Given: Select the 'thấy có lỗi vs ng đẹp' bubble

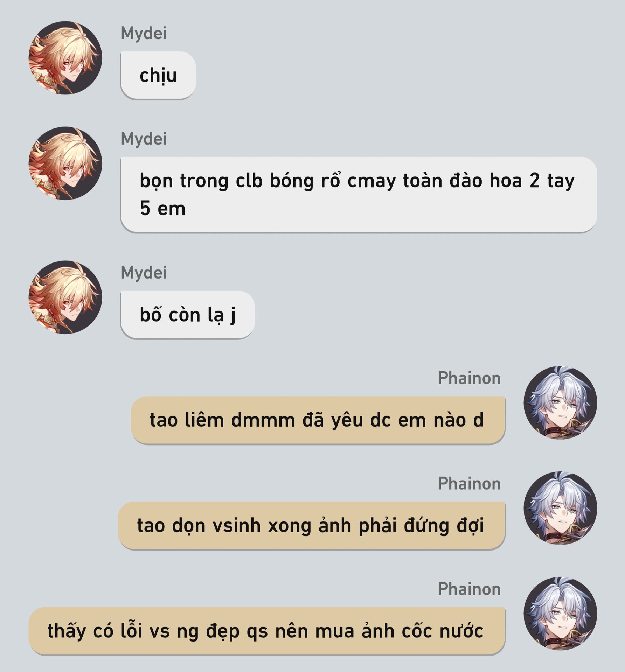Looking at the screenshot, I should [267, 631].
